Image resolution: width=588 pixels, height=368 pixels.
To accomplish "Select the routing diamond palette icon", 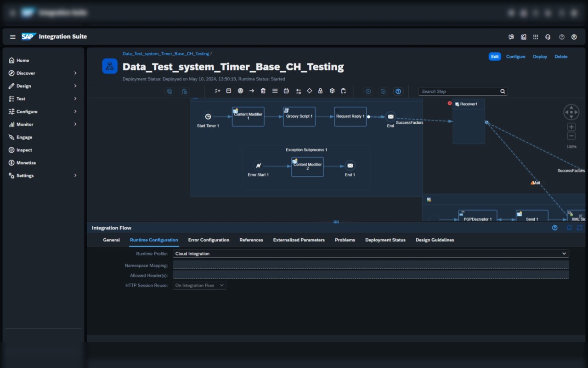I will (x=309, y=91).
